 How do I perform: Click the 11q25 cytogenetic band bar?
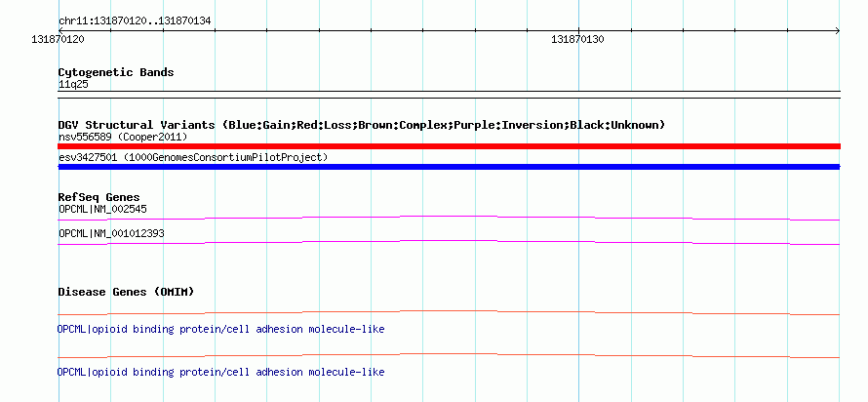[449, 95]
